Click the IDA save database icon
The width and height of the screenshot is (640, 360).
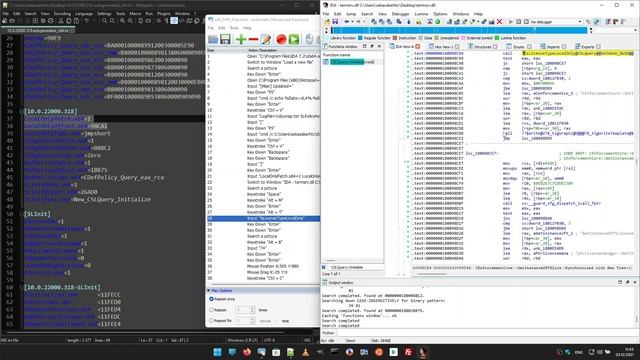coord(335,22)
